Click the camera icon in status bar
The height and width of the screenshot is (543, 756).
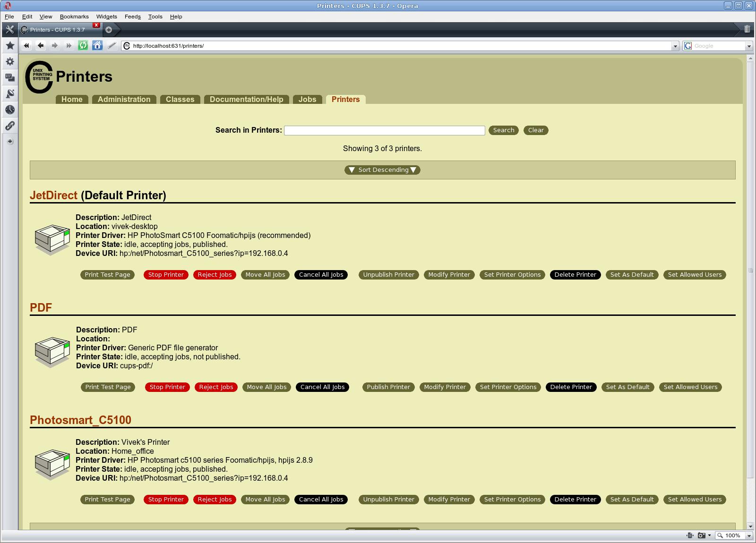(x=702, y=535)
